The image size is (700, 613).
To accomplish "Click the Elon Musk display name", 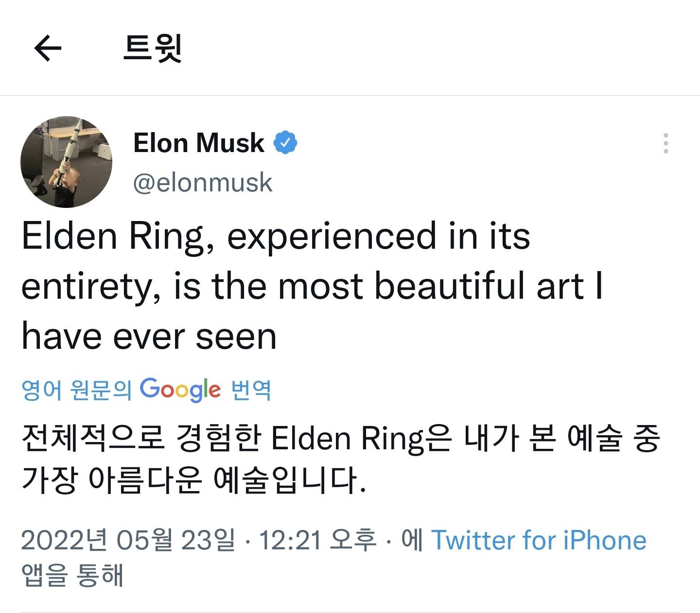I will [x=198, y=143].
